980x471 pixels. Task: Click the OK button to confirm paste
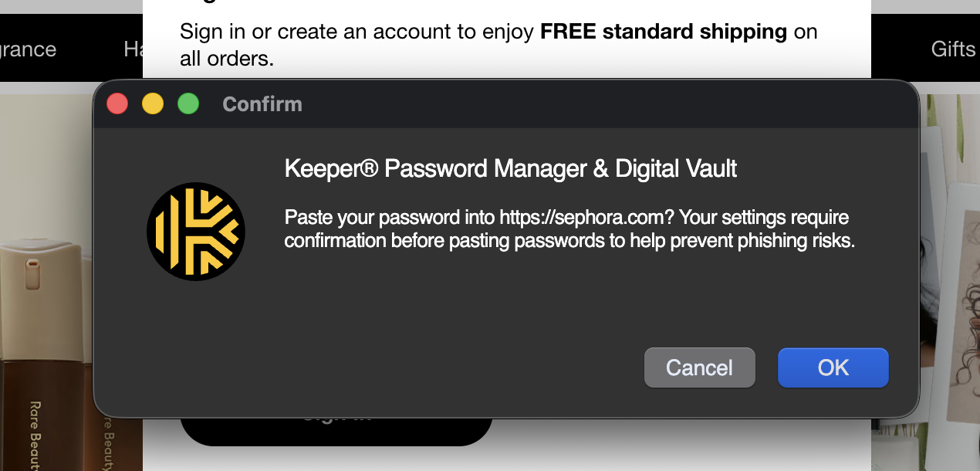(833, 368)
